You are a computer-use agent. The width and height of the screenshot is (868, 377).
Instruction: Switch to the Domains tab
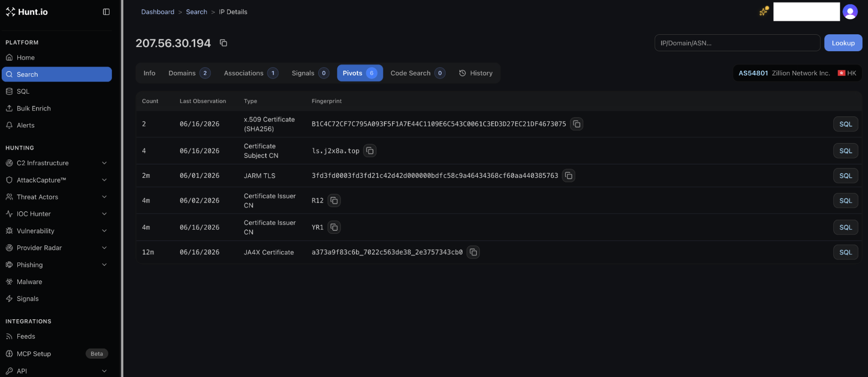[x=189, y=73]
